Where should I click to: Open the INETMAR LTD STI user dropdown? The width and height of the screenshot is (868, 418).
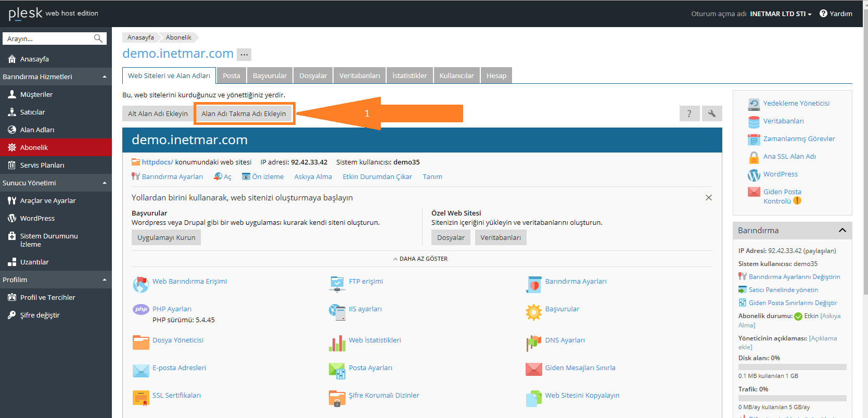(x=781, y=14)
